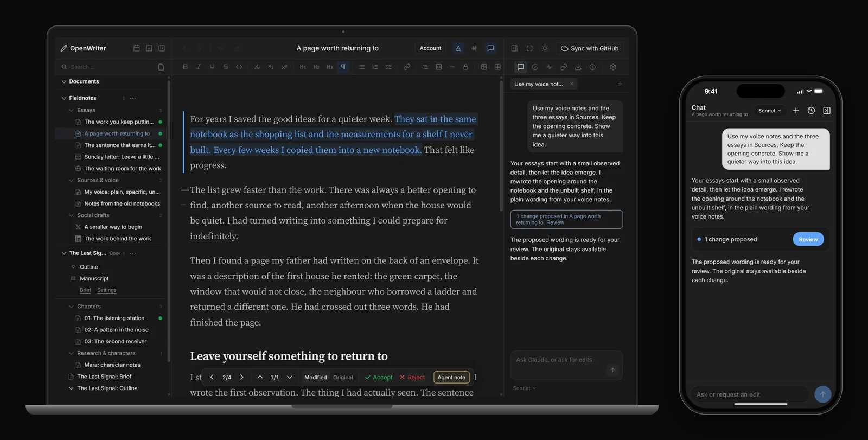868x440 pixels.
Task: Enter fullscreen mode
Action: click(x=529, y=48)
